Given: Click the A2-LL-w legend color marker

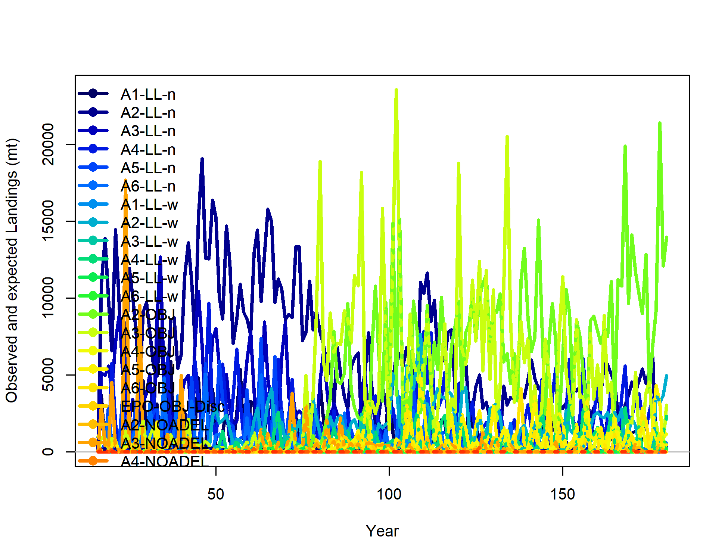Looking at the screenshot, I should 93,222.
